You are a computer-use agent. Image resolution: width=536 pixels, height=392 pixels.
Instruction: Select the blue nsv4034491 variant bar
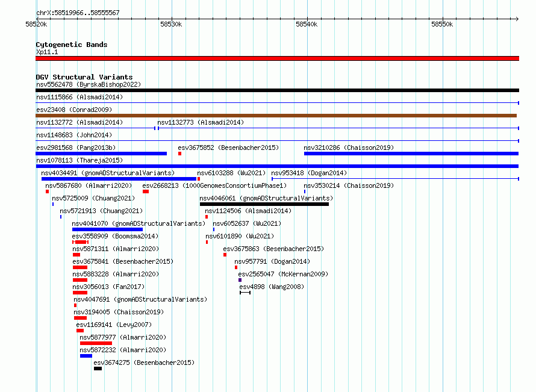coord(119,179)
